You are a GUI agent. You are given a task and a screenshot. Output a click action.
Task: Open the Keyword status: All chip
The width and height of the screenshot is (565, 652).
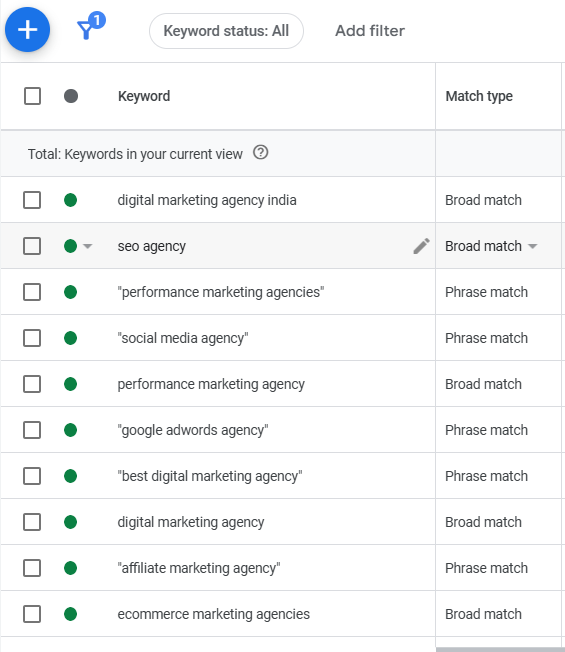pyautogui.click(x=226, y=31)
